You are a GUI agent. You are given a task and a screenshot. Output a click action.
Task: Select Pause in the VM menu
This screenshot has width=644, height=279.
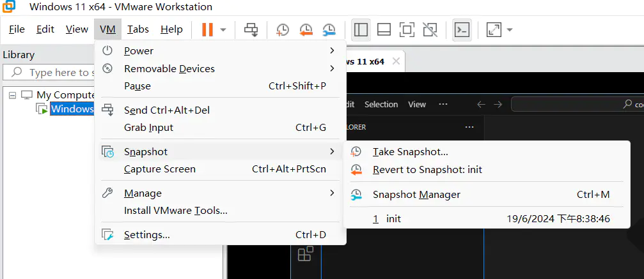pos(221,86)
